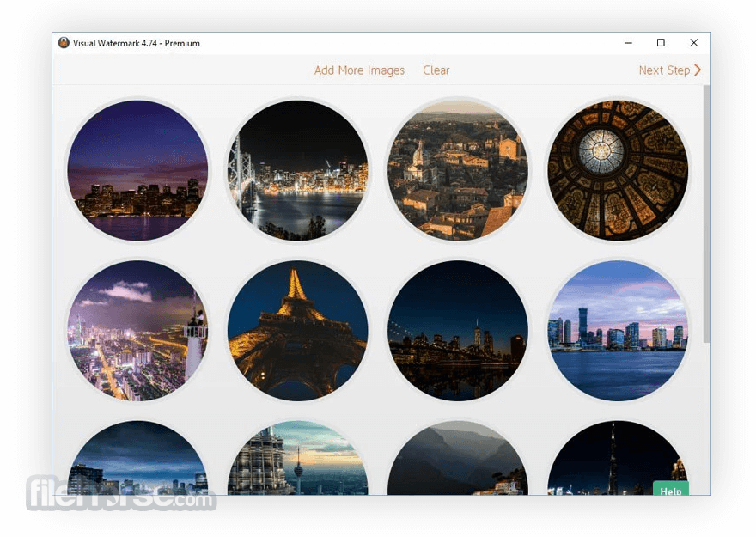Select the Eiffel Tower thumbnail
Screen dimensions: 756x537
point(298,331)
